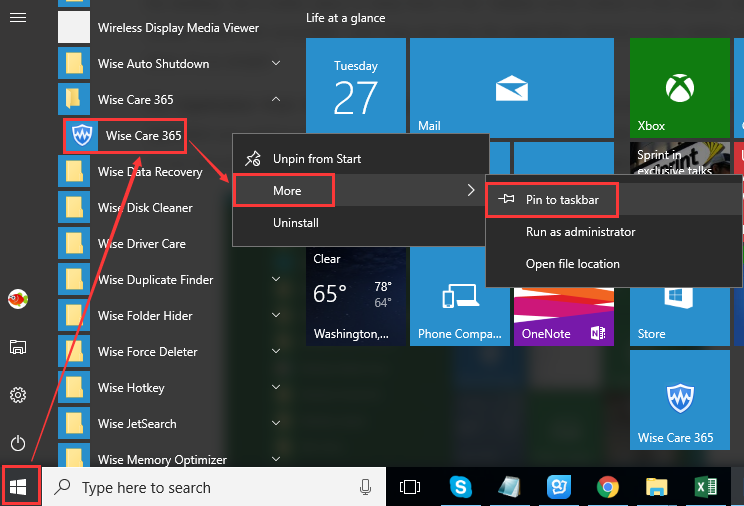Screen dimensions: 744x506
Task: Open the Phone Companion tile
Action: coord(460,296)
